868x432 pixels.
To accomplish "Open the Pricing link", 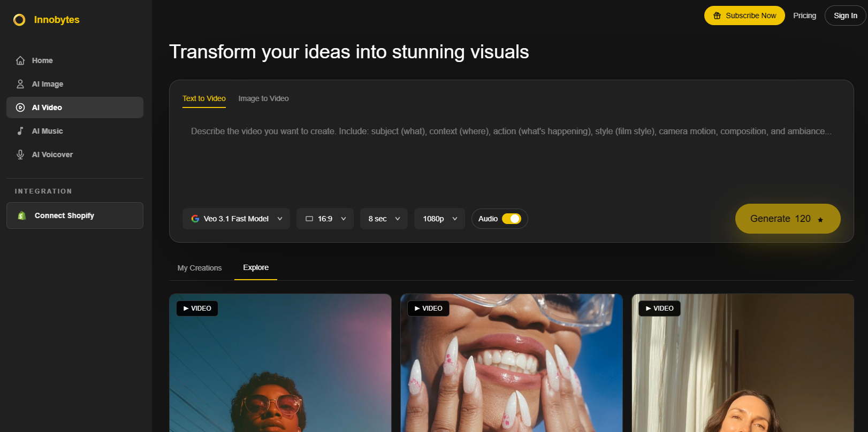I will (x=804, y=16).
